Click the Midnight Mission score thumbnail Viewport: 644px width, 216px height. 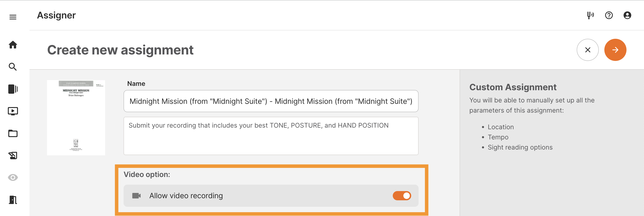(x=76, y=118)
